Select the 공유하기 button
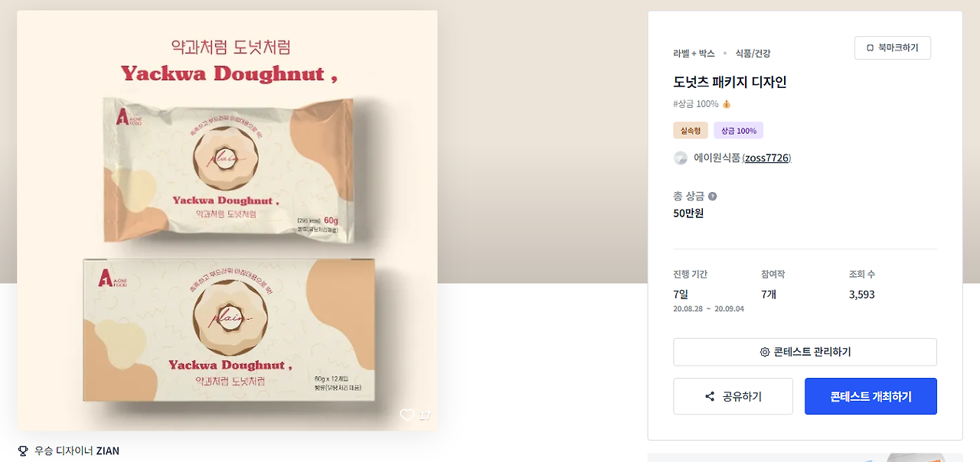The image size is (980, 462). click(x=733, y=396)
